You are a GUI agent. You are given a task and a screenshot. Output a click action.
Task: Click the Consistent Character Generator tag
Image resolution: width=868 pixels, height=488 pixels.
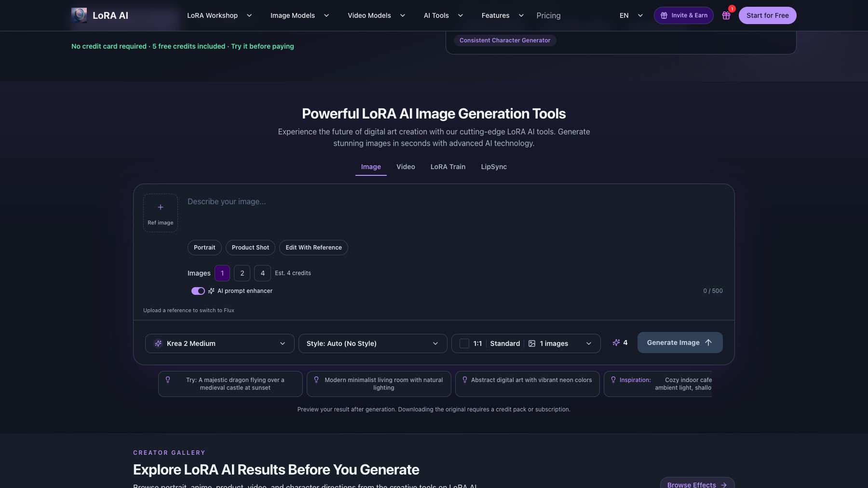505,40
